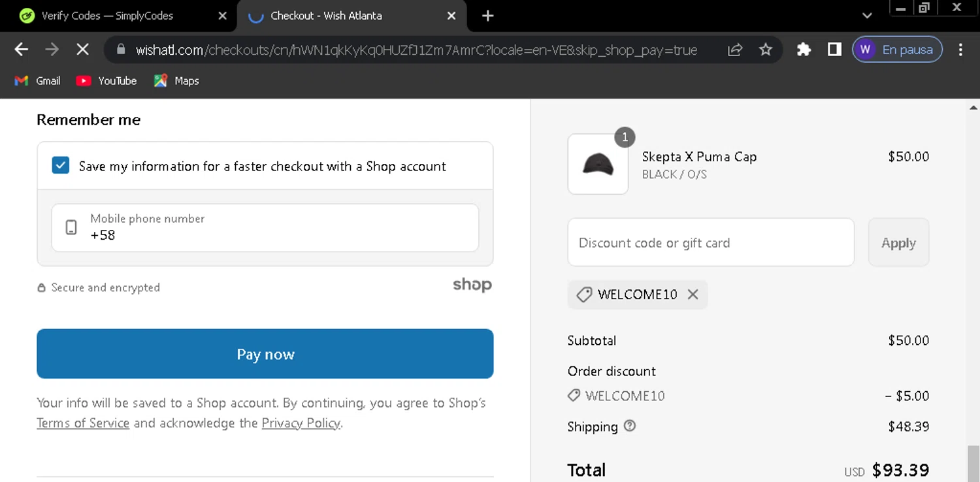Viewport: 980px width, 482px height.
Task: Click the site lock icon in address bar
Action: point(120,50)
